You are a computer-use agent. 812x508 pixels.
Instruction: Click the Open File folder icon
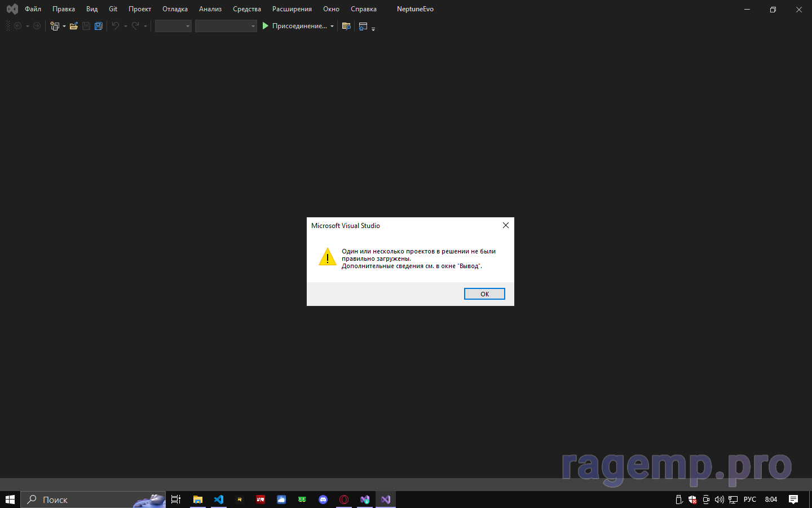(x=74, y=26)
